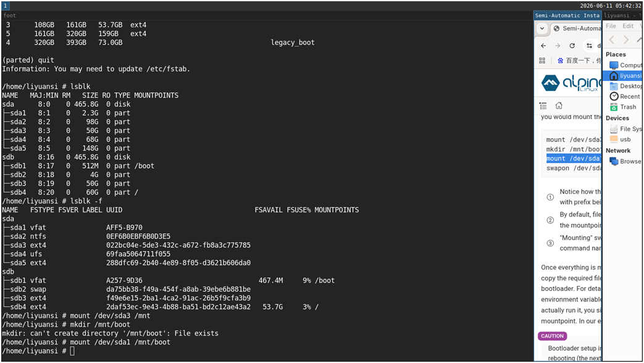This screenshot has height=363, width=644.
Task: Click the sda5 ext4 UUID '288dfc69-...' row
Action: click(x=126, y=263)
